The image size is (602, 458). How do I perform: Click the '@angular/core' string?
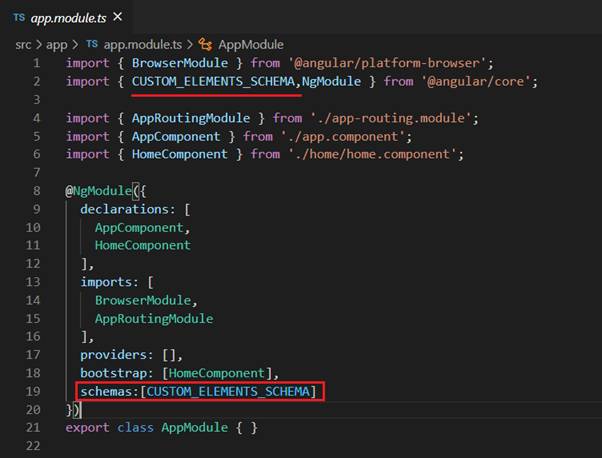[x=475, y=81]
